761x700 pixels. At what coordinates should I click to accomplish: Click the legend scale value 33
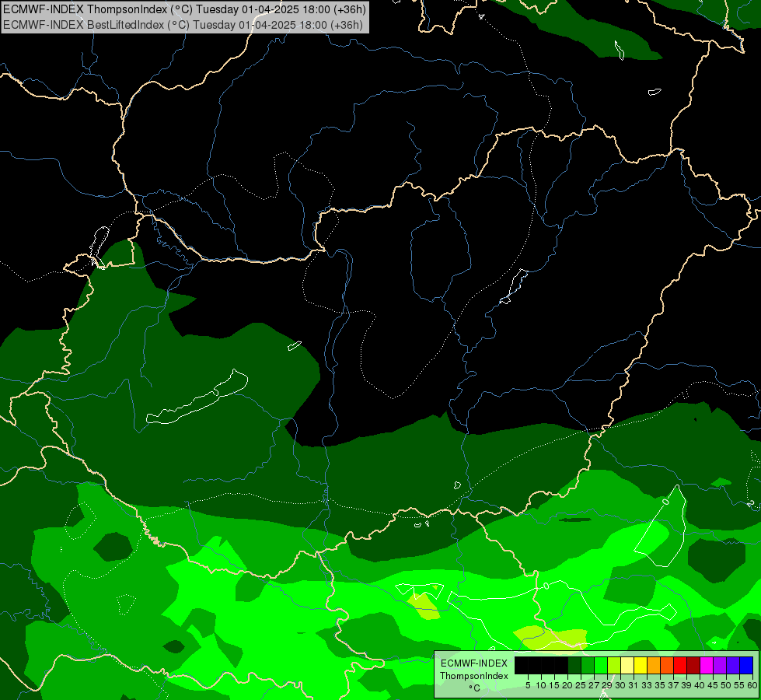[647, 685]
